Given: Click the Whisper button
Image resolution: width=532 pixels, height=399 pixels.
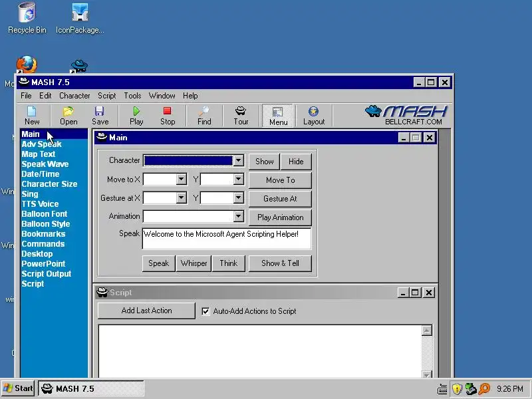Looking at the screenshot, I should tap(194, 263).
